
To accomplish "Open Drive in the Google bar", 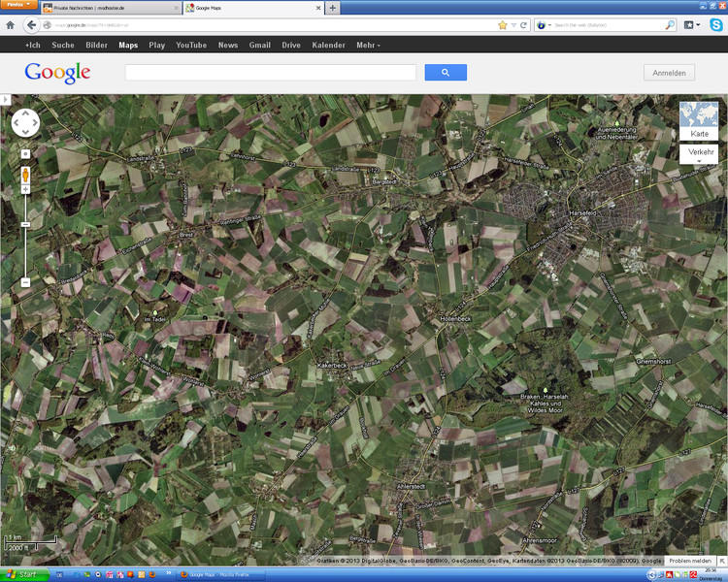I will coord(291,45).
